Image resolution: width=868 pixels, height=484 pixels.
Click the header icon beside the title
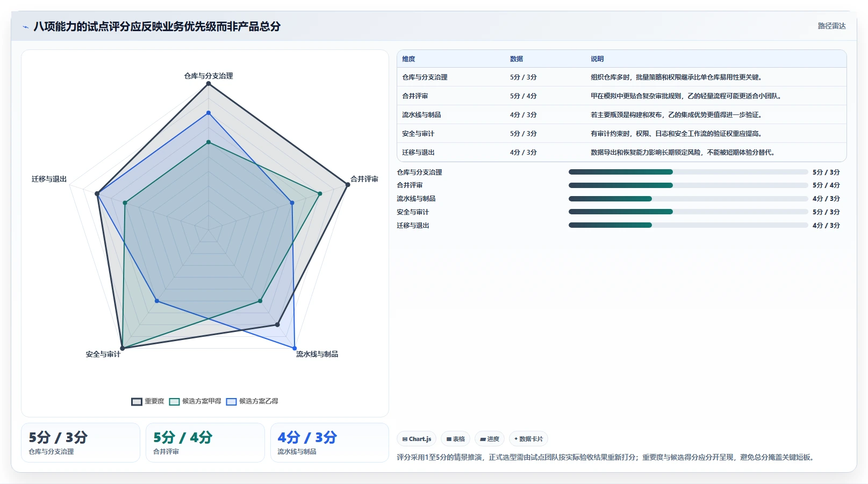click(x=25, y=27)
